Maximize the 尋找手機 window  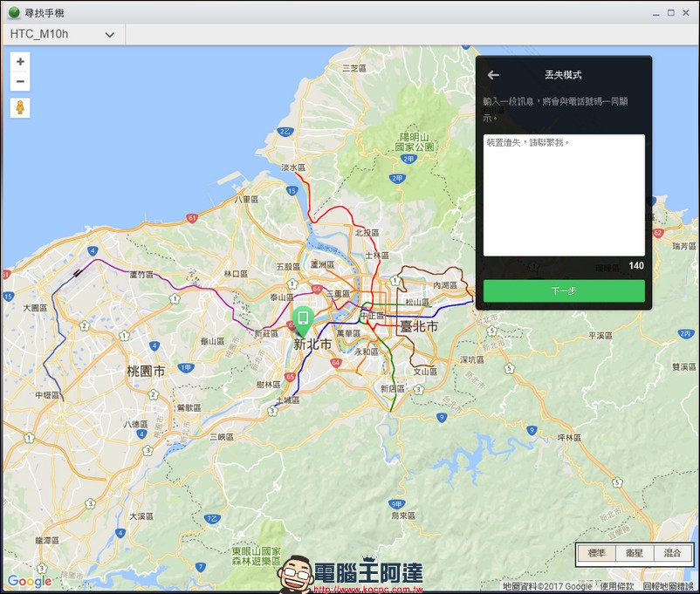click(671, 13)
